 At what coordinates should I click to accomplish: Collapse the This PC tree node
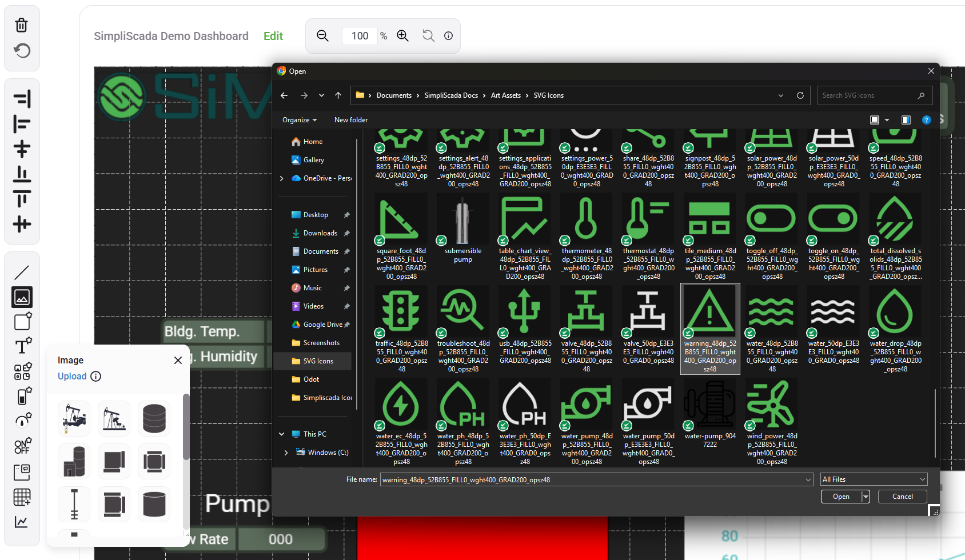(x=282, y=434)
